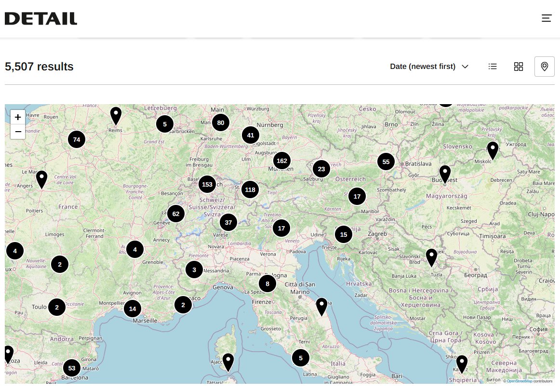Expand the 4 cluster near Grenoble

(x=135, y=249)
